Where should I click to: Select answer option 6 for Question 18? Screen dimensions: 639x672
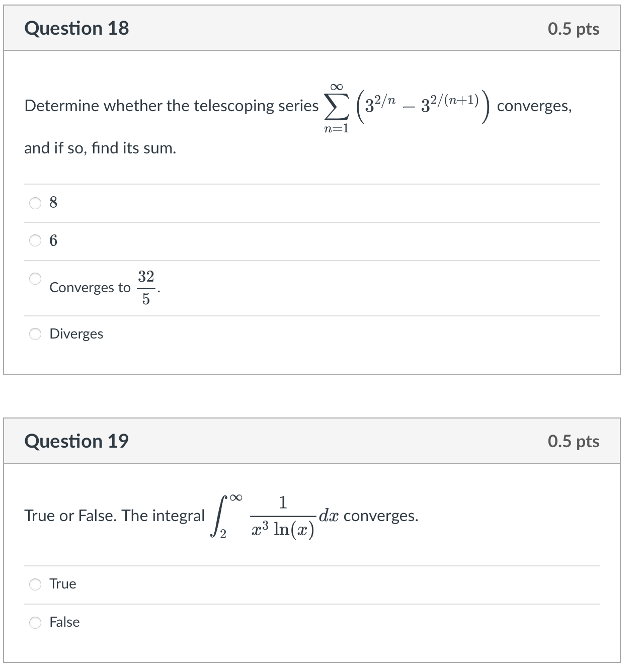point(35,241)
